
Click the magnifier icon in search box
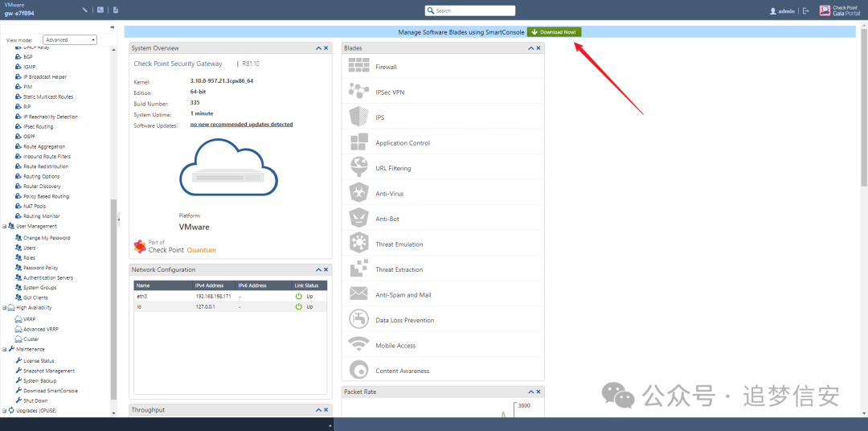tap(431, 10)
